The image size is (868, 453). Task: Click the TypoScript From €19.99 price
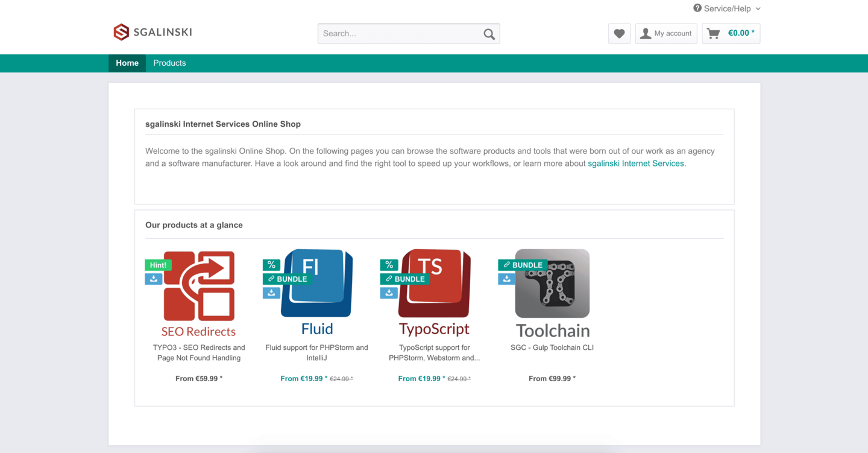tap(421, 379)
